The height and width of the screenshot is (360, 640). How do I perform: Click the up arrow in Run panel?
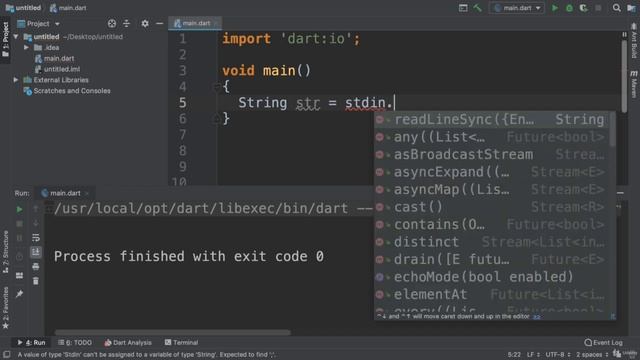point(36,209)
